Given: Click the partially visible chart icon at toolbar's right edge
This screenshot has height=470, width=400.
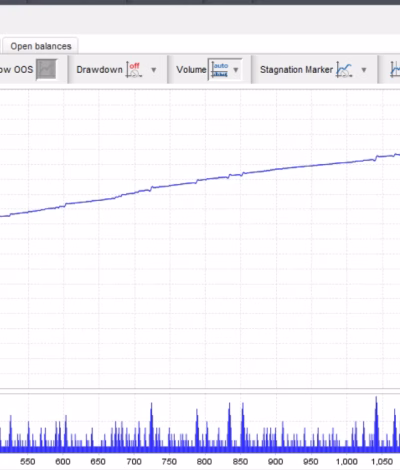Looking at the screenshot, I should point(395,70).
